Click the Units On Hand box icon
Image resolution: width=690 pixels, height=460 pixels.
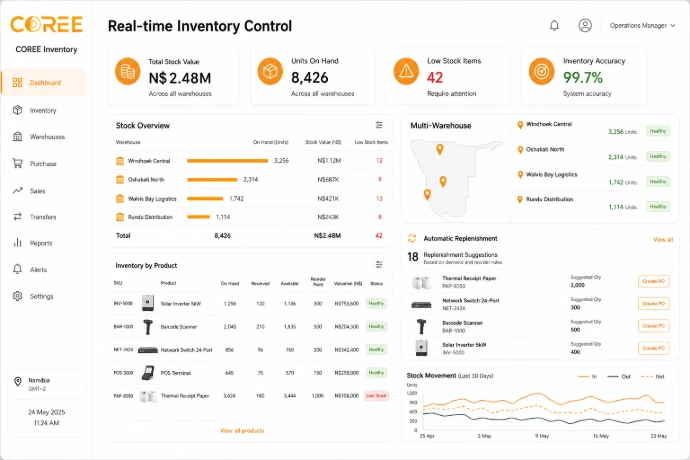270,71
